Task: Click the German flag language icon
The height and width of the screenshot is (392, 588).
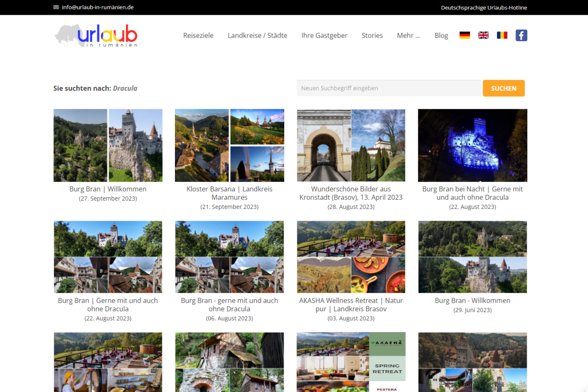Action: 465,35
